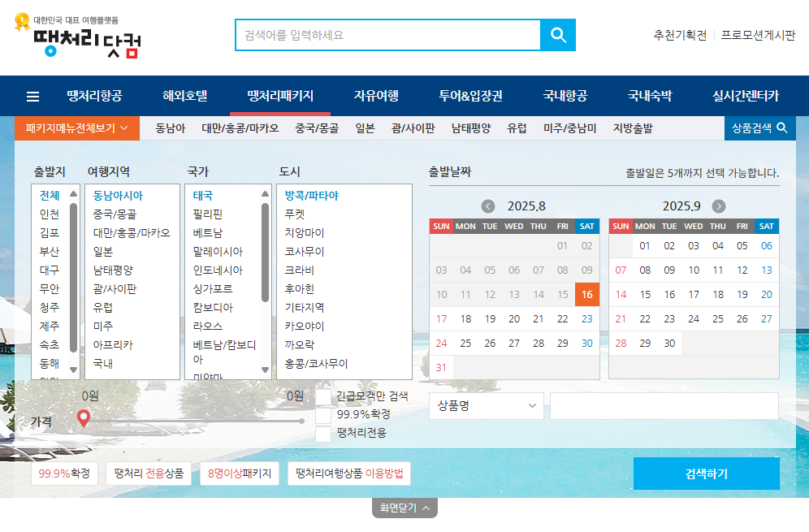
Task: Open the 프로모션게시판 link
Action: (758, 35)
